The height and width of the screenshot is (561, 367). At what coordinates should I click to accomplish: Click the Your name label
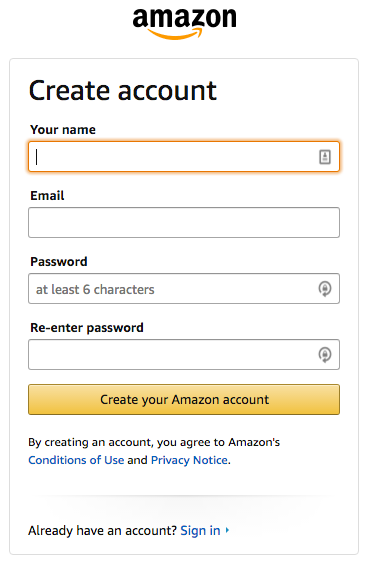click(63, 130)
